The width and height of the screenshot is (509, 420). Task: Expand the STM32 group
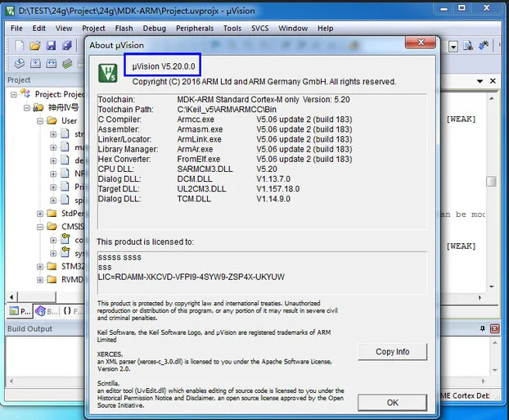pos(40,266)
